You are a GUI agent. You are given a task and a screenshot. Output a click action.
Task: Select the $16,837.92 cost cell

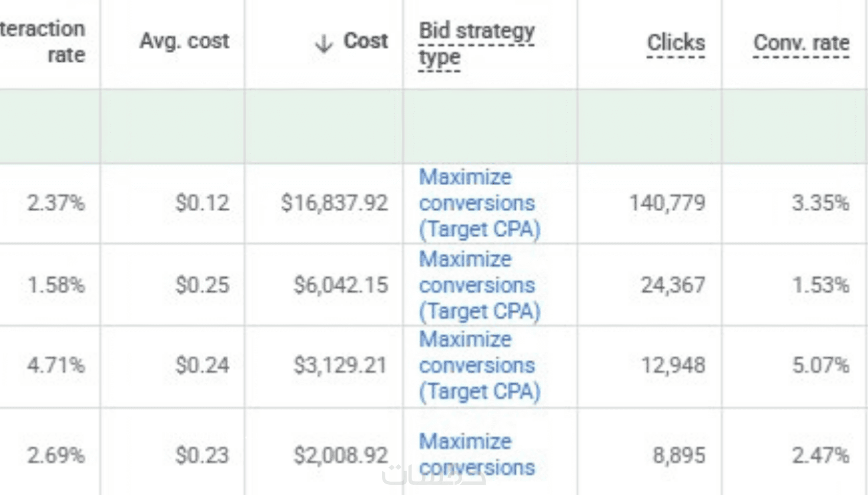334,203
